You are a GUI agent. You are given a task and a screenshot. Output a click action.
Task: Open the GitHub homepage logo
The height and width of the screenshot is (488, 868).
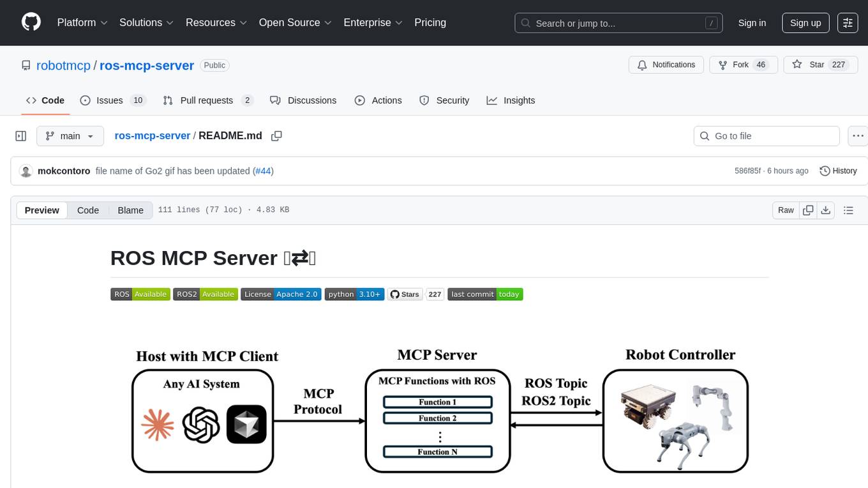(x=31, y=22)
